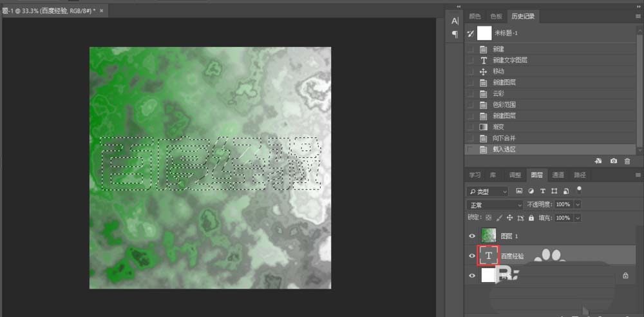Click lock transparent pixels icon
This screenshot has height=317, width=644.
tap(488, 218)
